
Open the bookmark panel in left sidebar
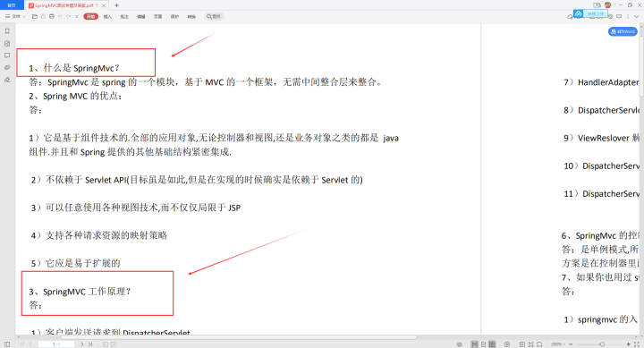point(7,31)
